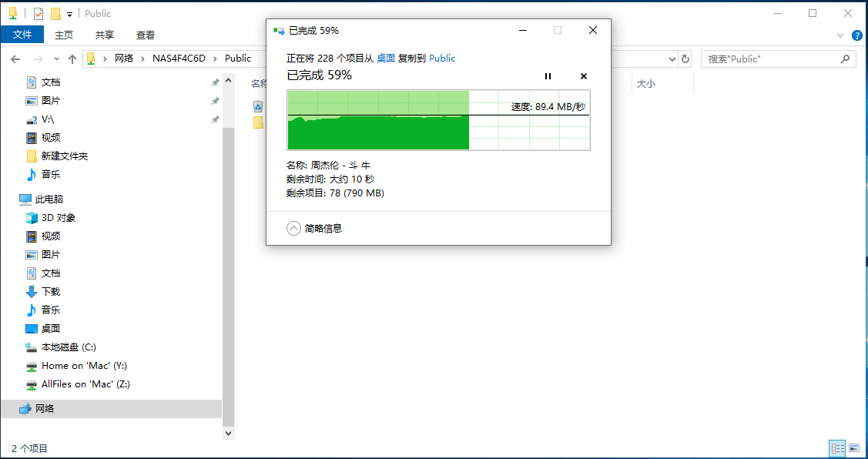This screenshot has height=459, width=868.
Task: Switch to the 主页 ribbon tab
Action: click(x=64, y=35)
